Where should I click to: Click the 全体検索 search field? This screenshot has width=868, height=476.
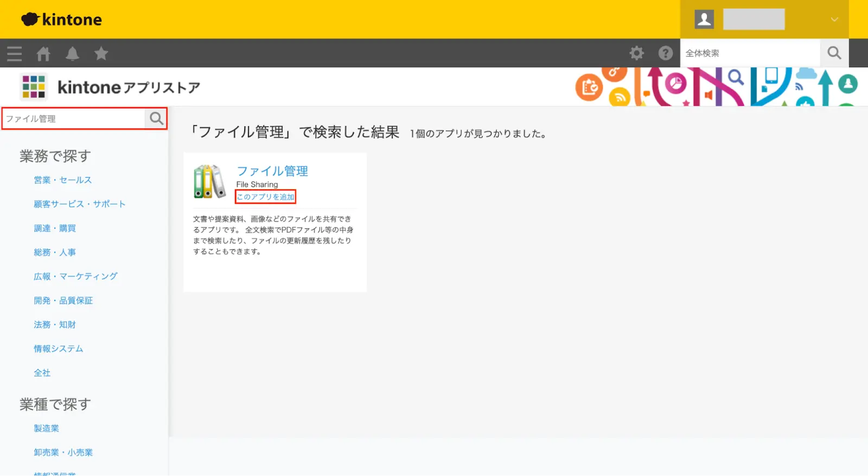point(750,53)
